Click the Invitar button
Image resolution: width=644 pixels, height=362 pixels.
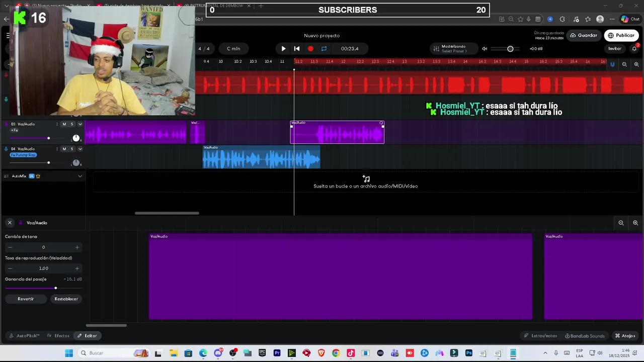coord(615,49)
